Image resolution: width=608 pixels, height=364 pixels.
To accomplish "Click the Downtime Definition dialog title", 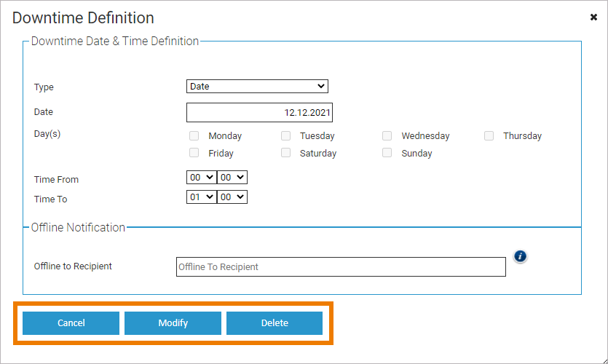I will point(83,18).
